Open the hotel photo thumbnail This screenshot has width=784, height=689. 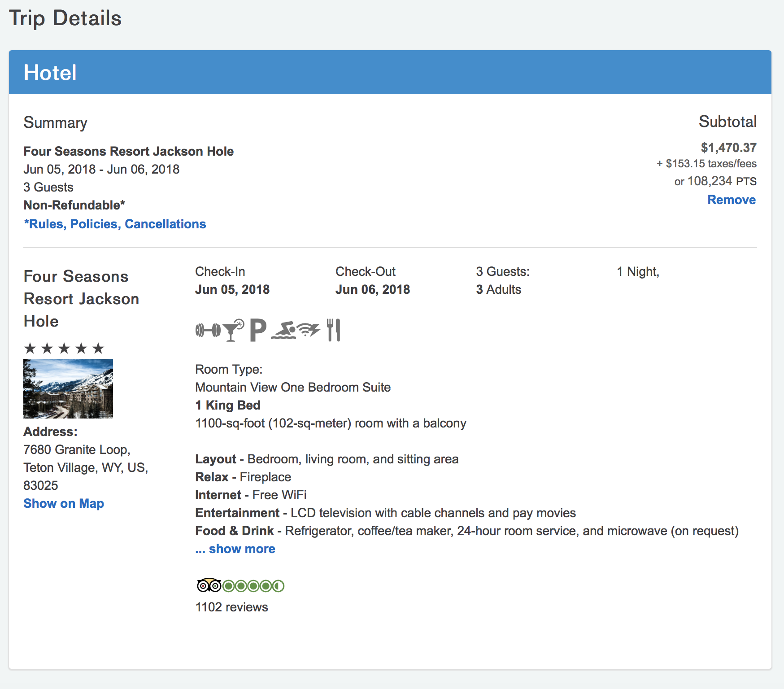point(68,388)
